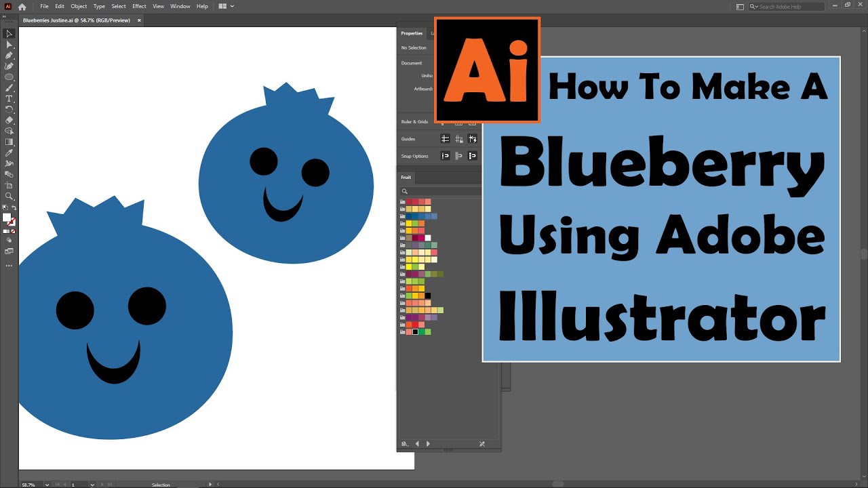Toggle Snap to Pixel option
Image resolution: width=868 pixels, height=488 pixels.
(x=458, y=155)
